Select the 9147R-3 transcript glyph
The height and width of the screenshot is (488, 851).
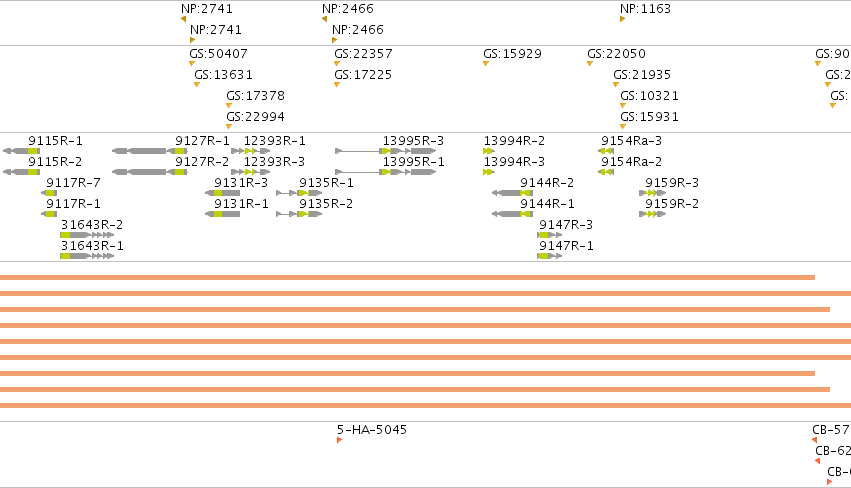[x=550, y=235]
